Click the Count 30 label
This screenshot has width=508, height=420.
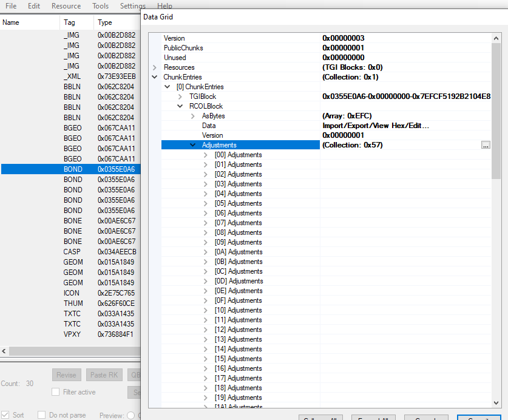pyautogui.click(x=17, y=384)
